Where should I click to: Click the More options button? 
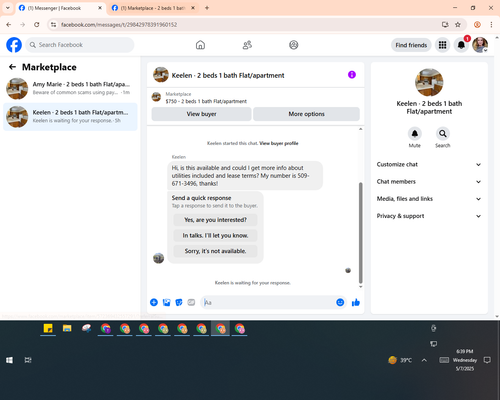point(306,114)
